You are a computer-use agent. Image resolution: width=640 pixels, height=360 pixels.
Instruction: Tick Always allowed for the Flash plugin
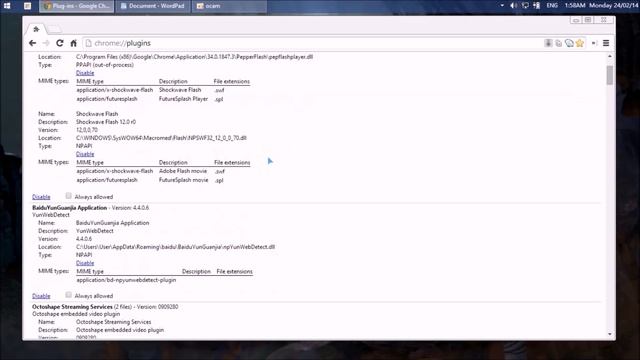coord(69,196)
